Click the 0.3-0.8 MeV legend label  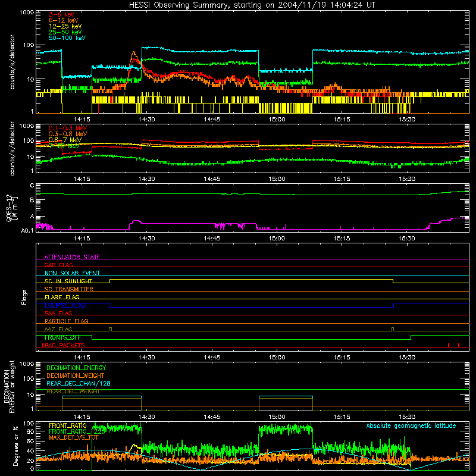tap(68, 134)
